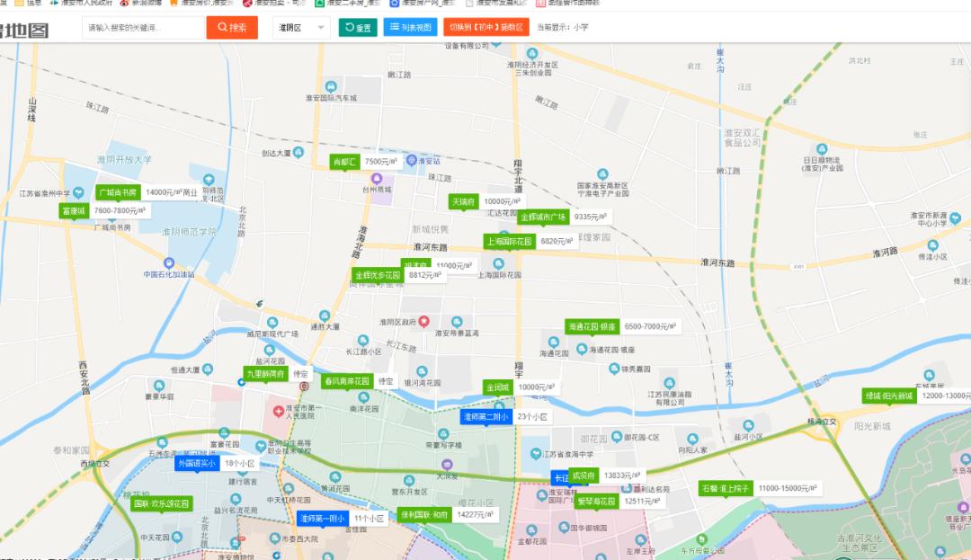Click the 东方母爱公园 green pin
Screen dimensions: 971x560
coord(701,539)
